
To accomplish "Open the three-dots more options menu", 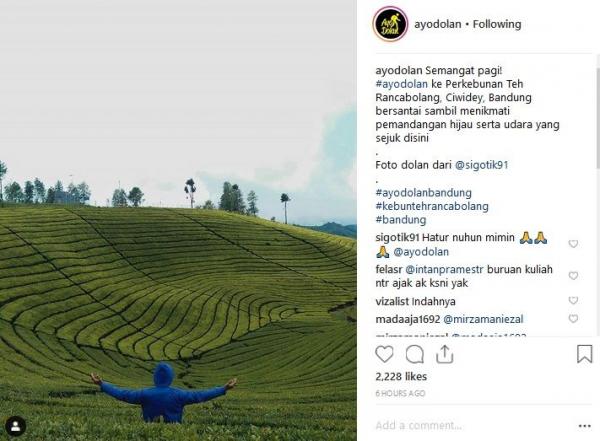I will 584,426.
